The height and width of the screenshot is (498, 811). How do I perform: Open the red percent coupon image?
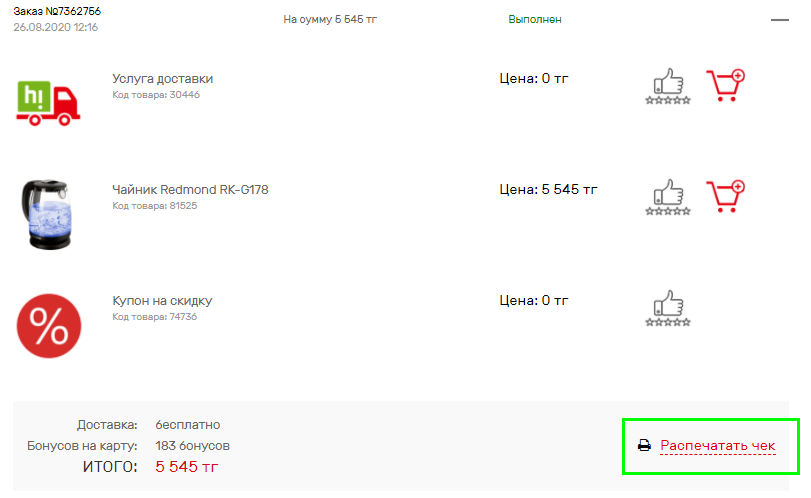tap(49, 326)
